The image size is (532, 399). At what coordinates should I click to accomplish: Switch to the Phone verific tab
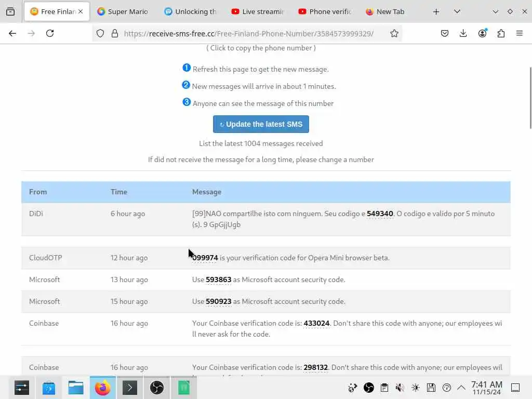325,11
